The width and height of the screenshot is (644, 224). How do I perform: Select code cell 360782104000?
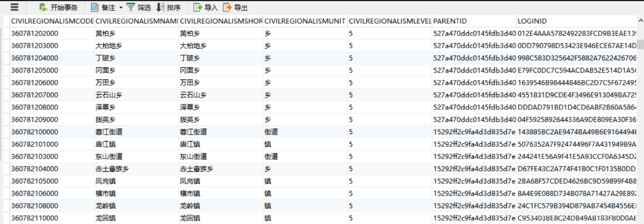[52, 168]
